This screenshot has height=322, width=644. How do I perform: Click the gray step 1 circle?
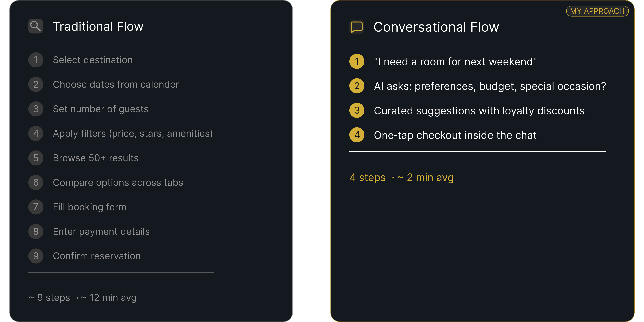(36, 60)
